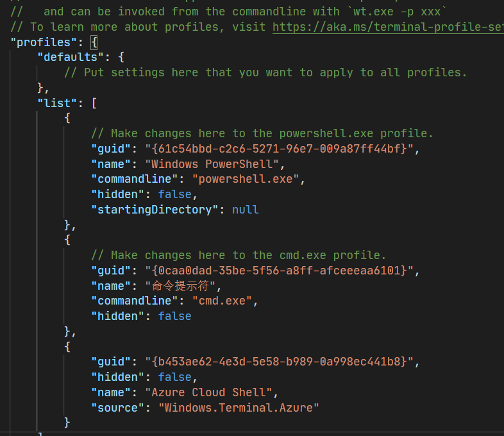Click the cmd.exe commandline value
Viewport: 504px width, 436px height.
222,301
